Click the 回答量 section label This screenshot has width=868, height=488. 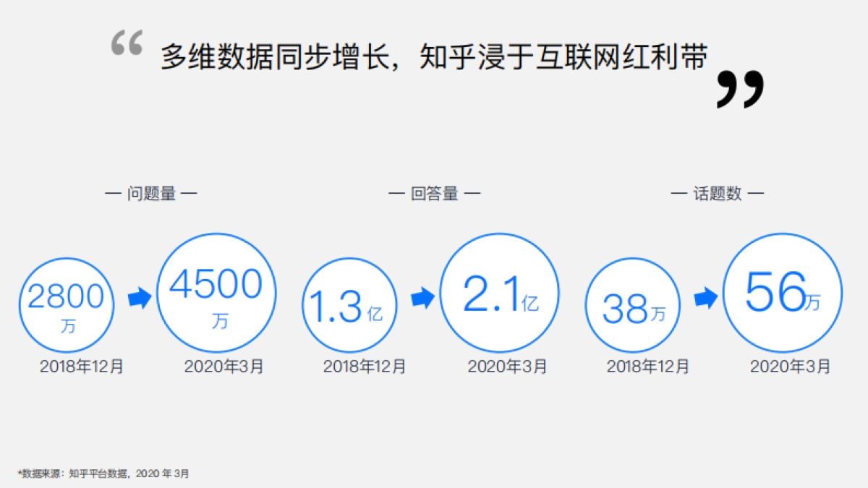click(434, 193)
